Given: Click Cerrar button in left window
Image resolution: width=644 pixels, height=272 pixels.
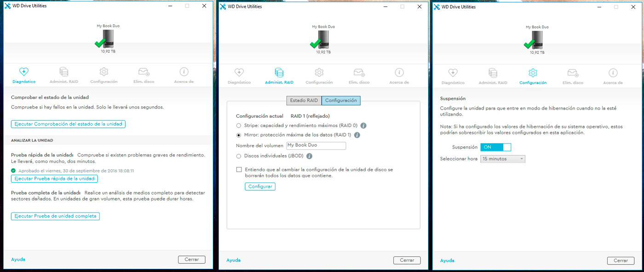Looking at the screenshot, I should [x=192, y=260].
